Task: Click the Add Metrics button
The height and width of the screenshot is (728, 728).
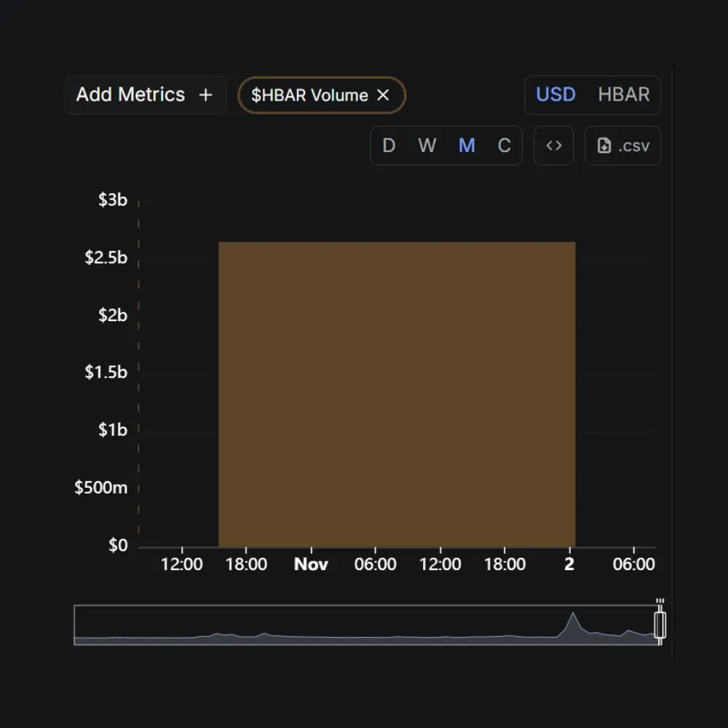Action: pyautogui.click(x=145, y=95)
